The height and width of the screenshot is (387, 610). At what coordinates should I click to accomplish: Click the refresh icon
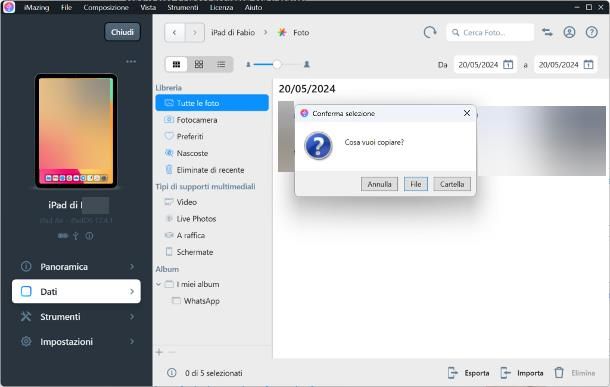coord(429,32)
